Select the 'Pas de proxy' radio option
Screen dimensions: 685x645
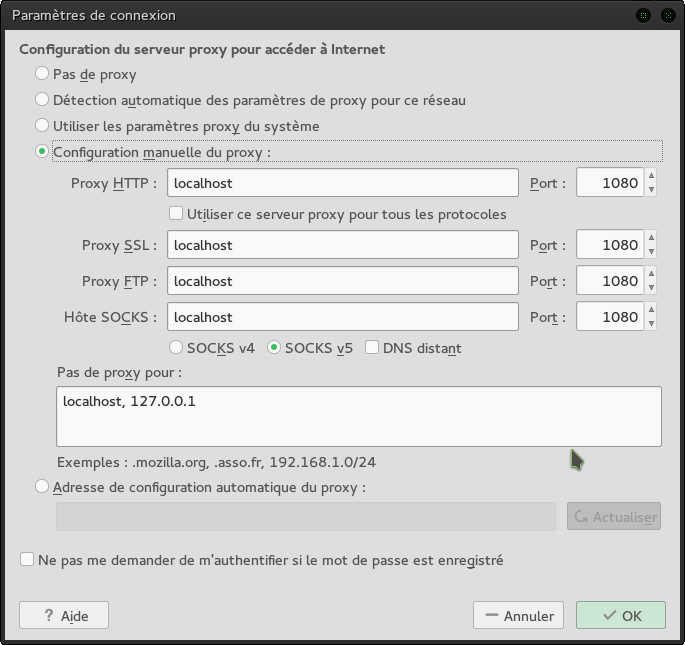coord(42,74)
